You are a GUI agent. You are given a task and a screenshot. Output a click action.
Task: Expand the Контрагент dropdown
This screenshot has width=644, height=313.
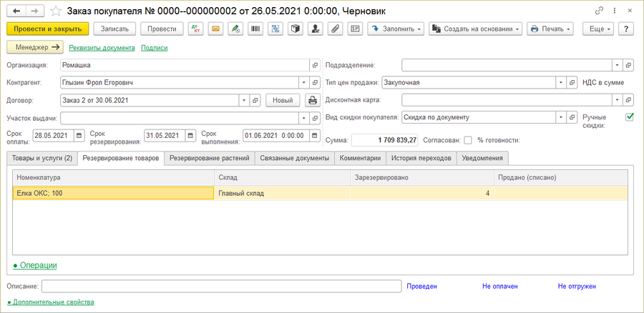point(304,82)
